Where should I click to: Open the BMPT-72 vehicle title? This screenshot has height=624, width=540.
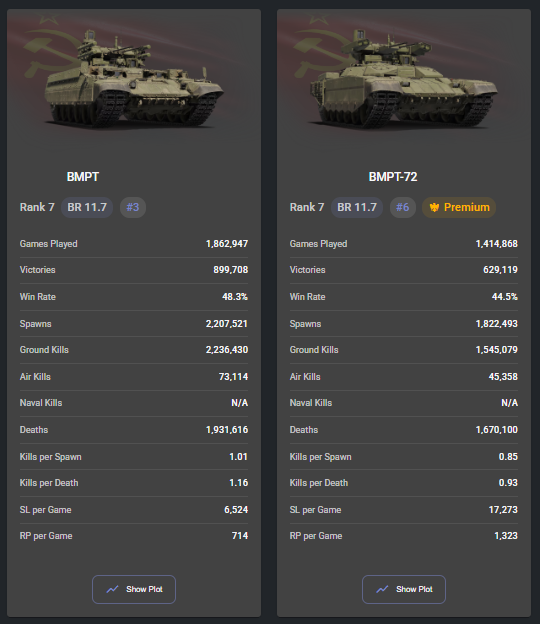[393, 177]
